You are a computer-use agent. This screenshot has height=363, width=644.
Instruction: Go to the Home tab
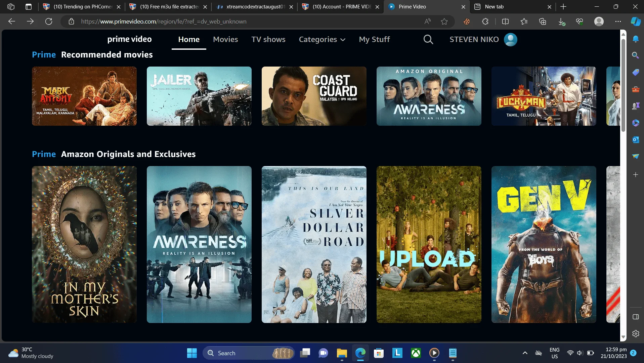[189, 39]
